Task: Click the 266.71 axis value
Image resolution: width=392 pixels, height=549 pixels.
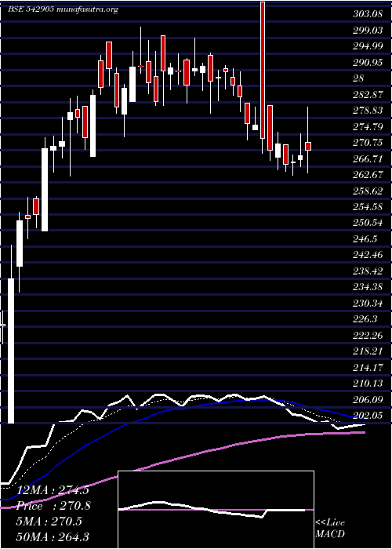Action: coord(368,159)
